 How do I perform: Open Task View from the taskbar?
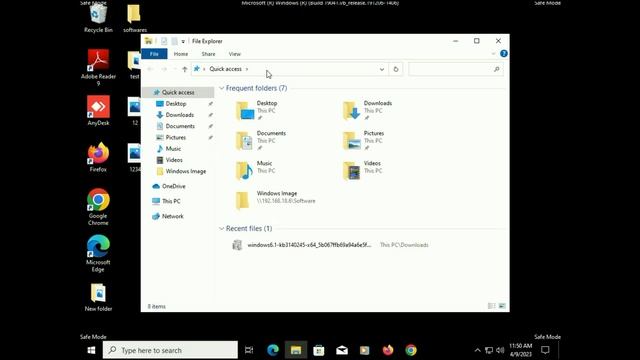[249, 350]
